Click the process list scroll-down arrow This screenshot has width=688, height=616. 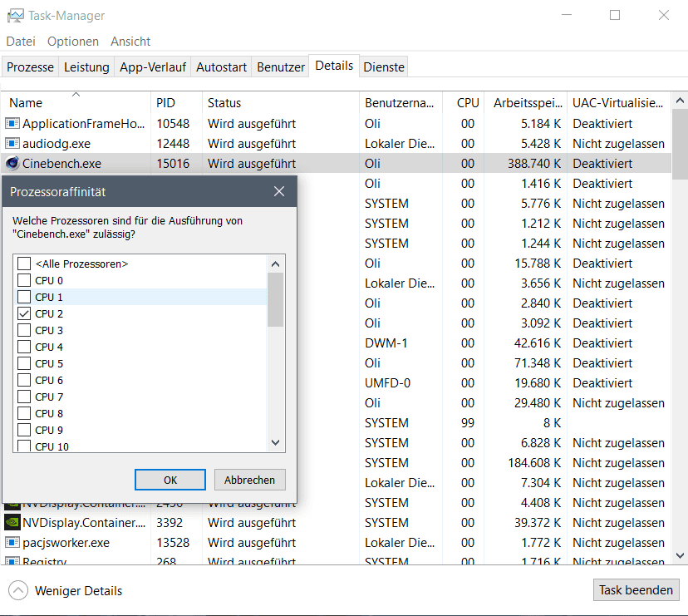(x=680, y=556)
